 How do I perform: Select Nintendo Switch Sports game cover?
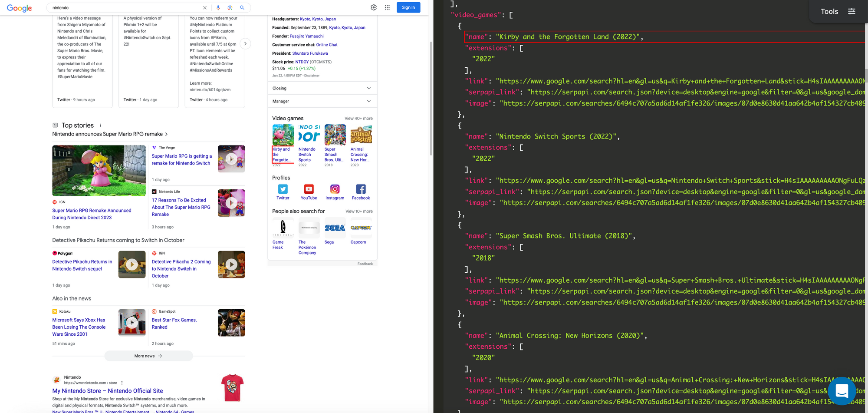pos(309,135)
